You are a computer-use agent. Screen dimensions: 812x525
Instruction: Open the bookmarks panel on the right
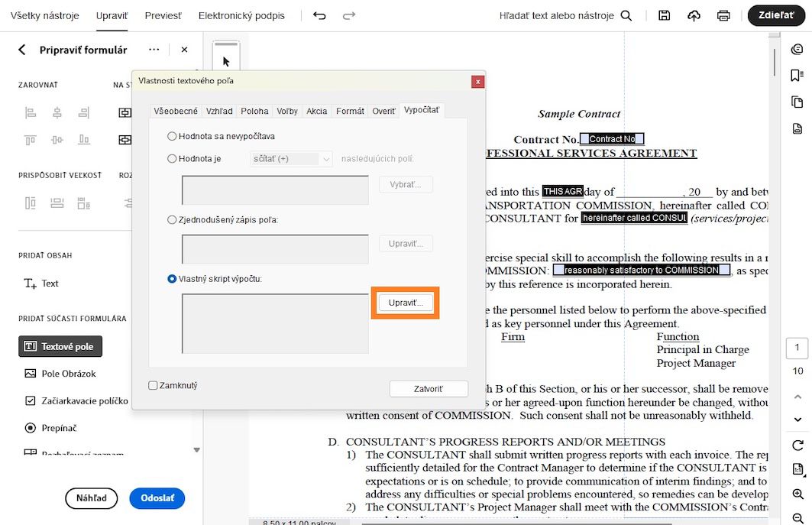click(x=798, y=74)
